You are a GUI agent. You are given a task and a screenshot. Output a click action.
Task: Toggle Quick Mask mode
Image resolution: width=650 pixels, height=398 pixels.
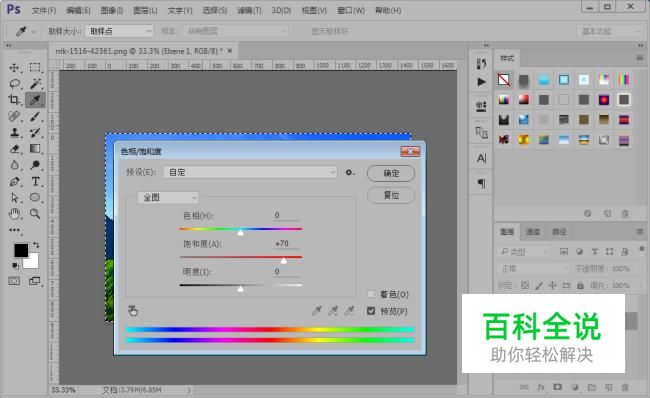[x=14, y=281]
